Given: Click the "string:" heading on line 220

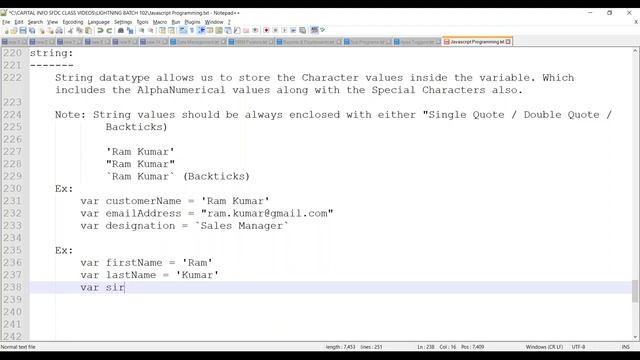Looking at the screenshot, I should point(51,53).
